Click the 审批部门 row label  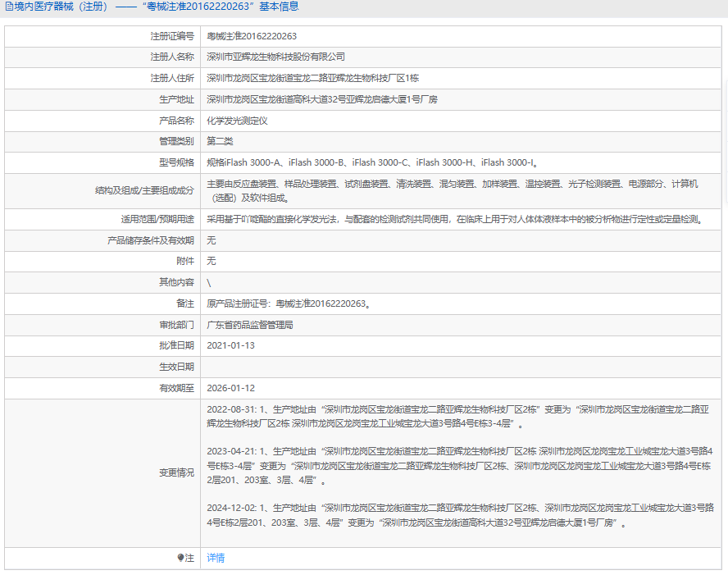tap(176, 325)
